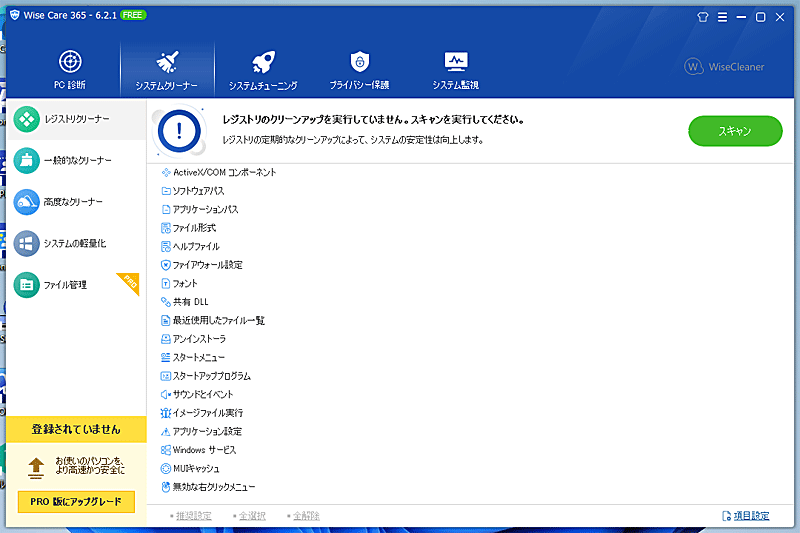Click the フォント item icon

coord(166,283)
